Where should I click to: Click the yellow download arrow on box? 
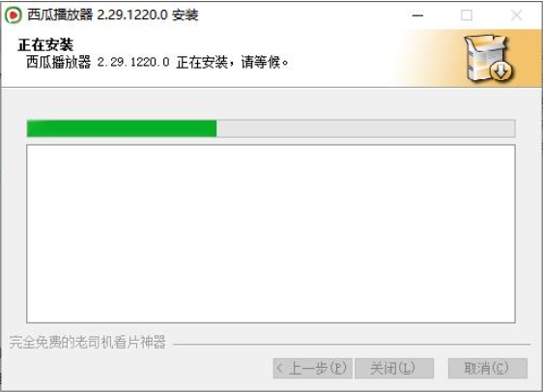pyautogui.click(x=500, y=71)
